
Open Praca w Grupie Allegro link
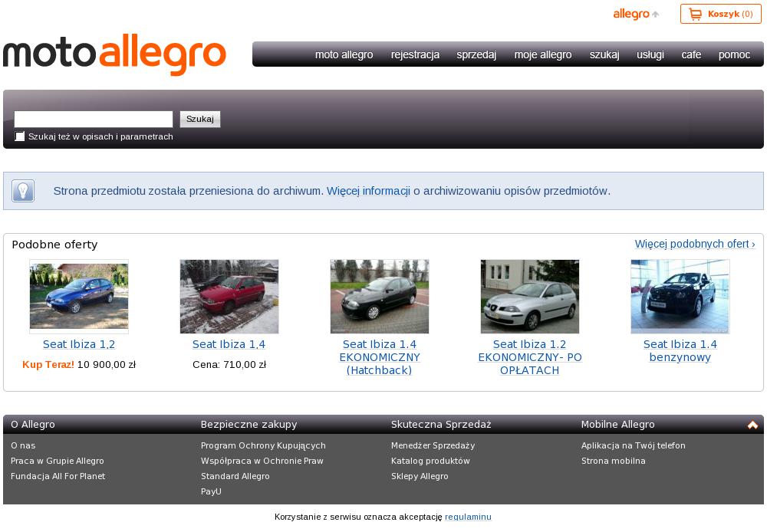click(x=58, y=461)
